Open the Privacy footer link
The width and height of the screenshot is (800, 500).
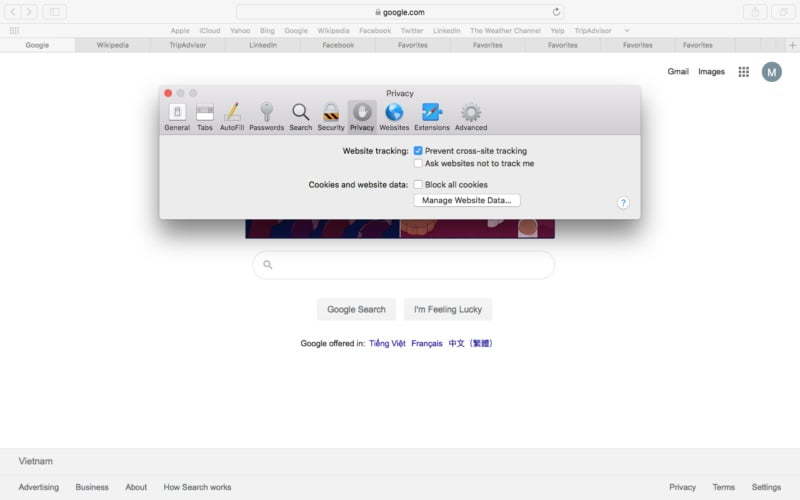pyautogui.click(x=682, y=487)
